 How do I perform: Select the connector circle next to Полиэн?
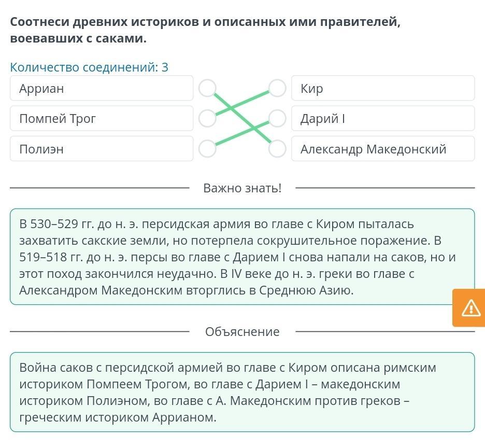click(x=207, y=148)
